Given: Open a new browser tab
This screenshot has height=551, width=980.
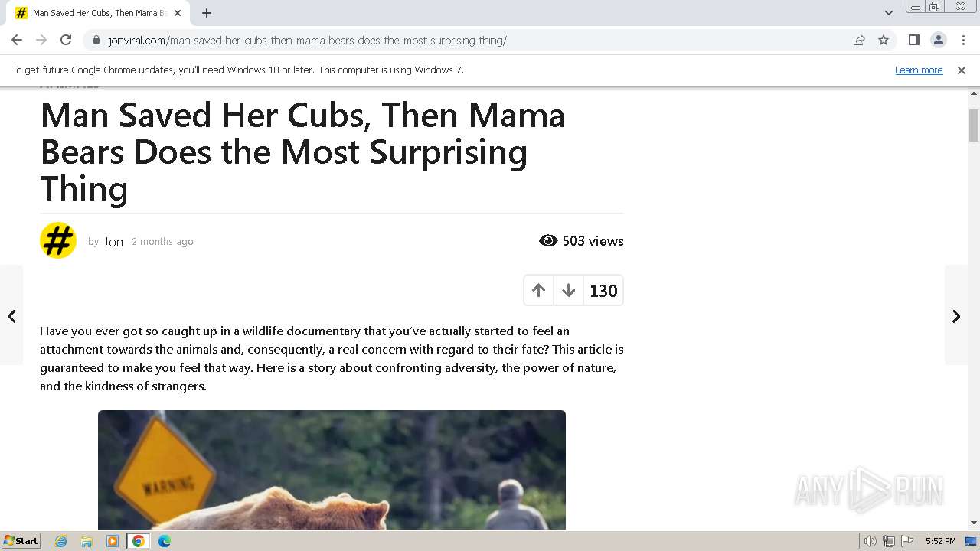Looking at the screenshot, I should pyautogui.click(x=207, y=12).
